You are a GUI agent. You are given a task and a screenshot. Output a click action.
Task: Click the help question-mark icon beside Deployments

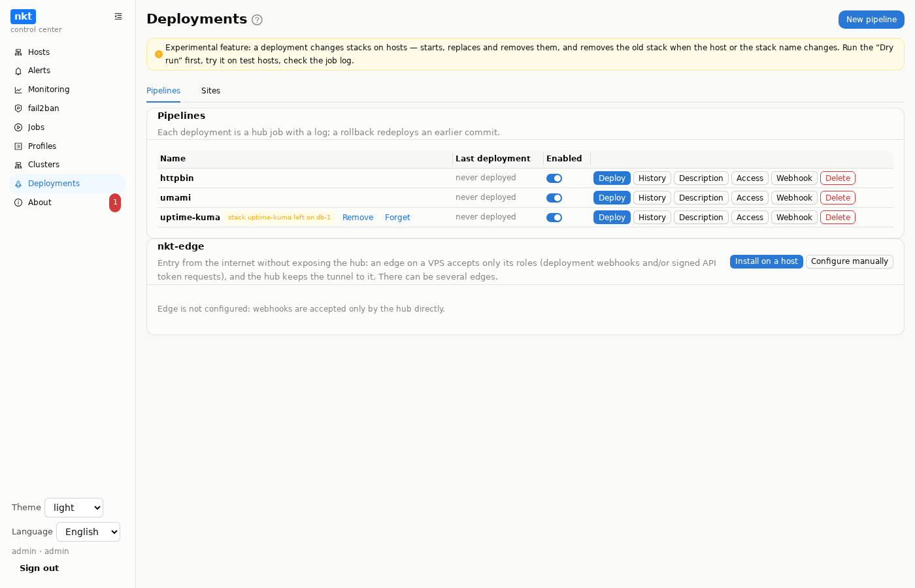click(257, 20)
